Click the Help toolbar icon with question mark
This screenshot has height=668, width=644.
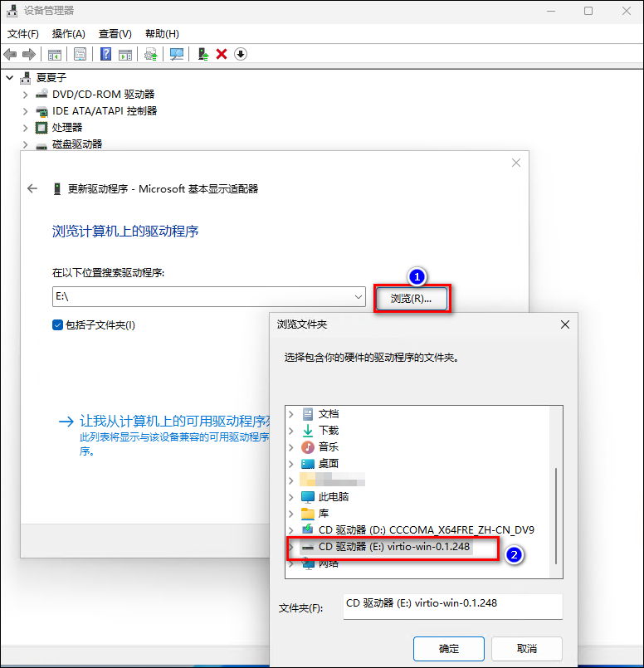pos(105,54)
